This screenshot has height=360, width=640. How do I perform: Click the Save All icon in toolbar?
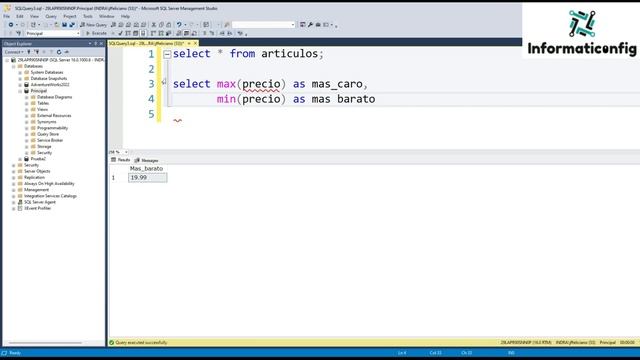coord(72,25)
